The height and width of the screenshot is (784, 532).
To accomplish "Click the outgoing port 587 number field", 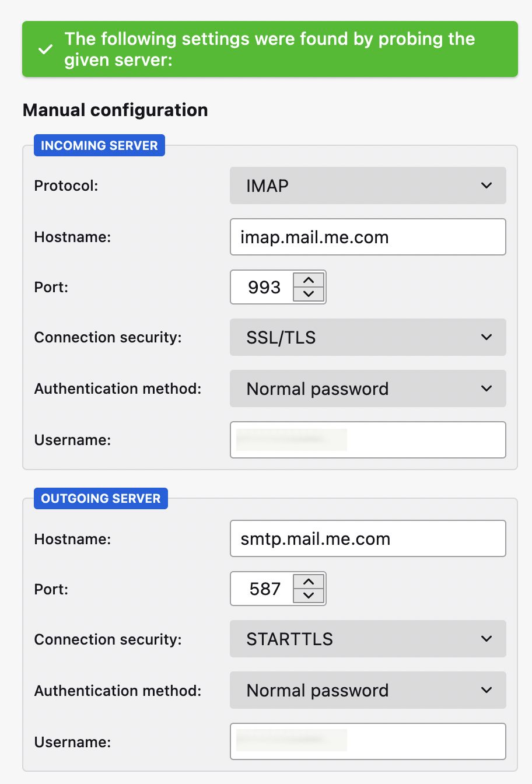I will (x=264, y=589).
